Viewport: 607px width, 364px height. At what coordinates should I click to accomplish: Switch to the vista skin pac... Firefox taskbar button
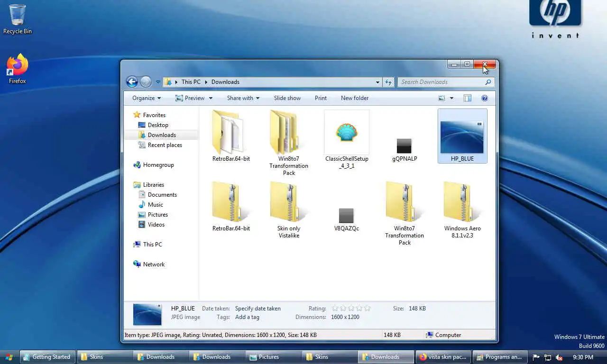[443, 357]
